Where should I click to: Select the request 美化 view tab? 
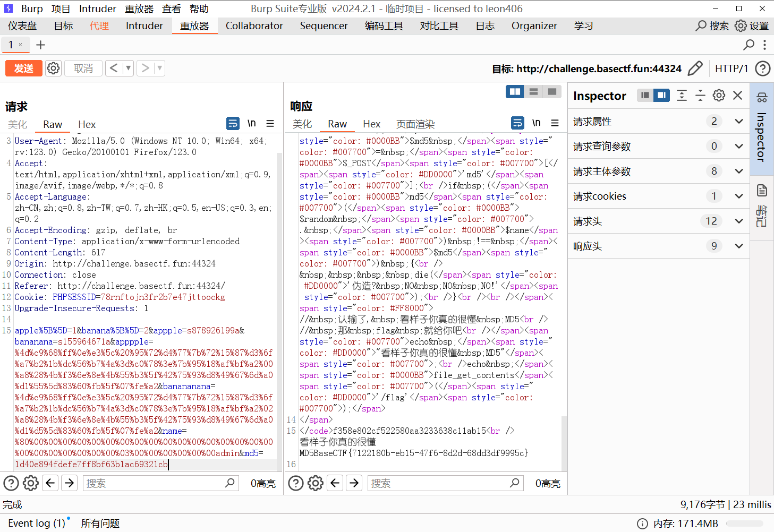18,124
